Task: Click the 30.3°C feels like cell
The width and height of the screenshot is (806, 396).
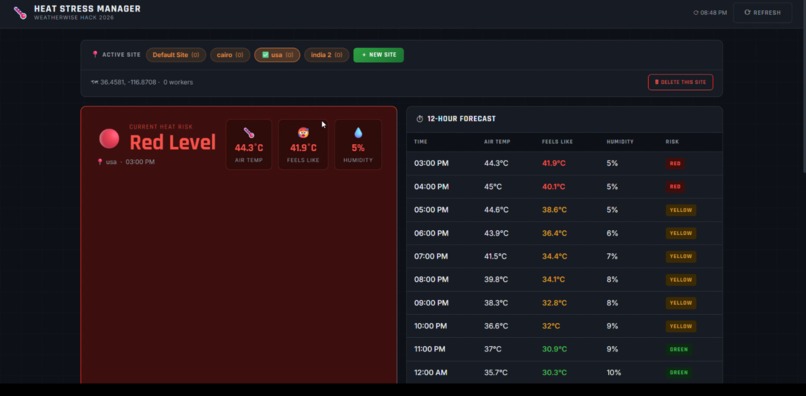Action: [x=554, y=372]
